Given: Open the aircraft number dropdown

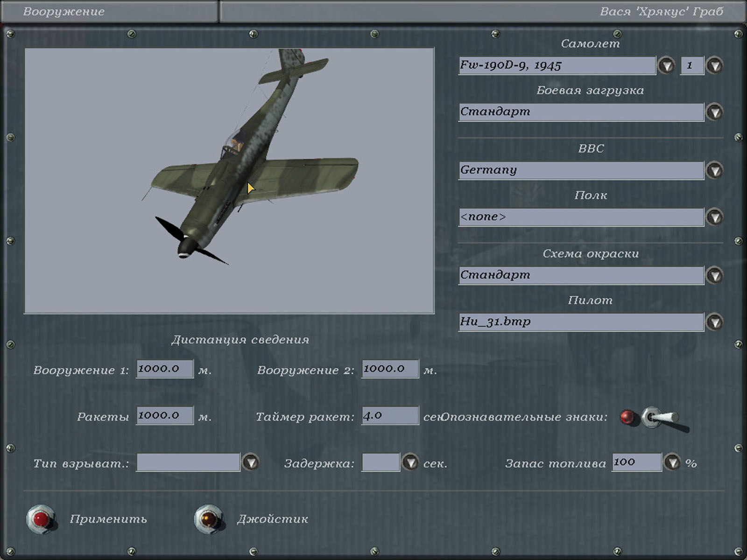Looking at the screenshot, I should (x=714, y=65).
